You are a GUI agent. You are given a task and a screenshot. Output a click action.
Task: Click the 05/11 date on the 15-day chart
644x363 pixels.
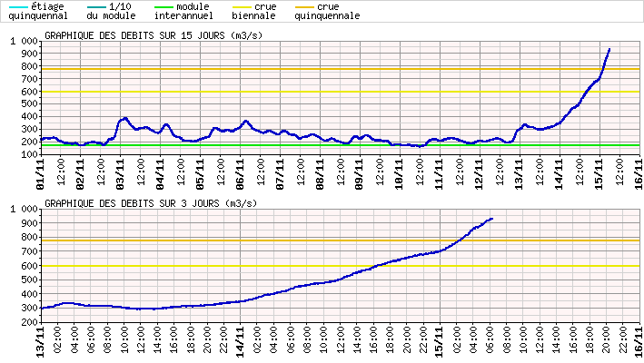click(200, 175)
